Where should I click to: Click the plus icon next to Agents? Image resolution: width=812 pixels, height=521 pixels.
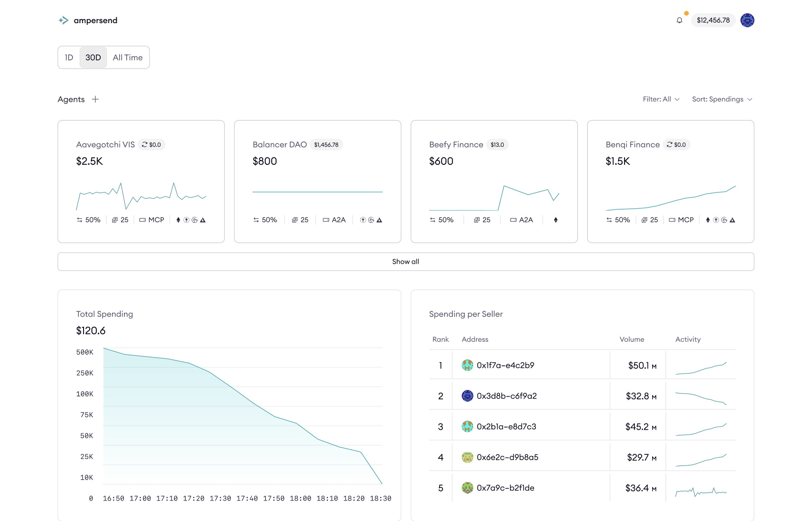[x=95, y=99]
